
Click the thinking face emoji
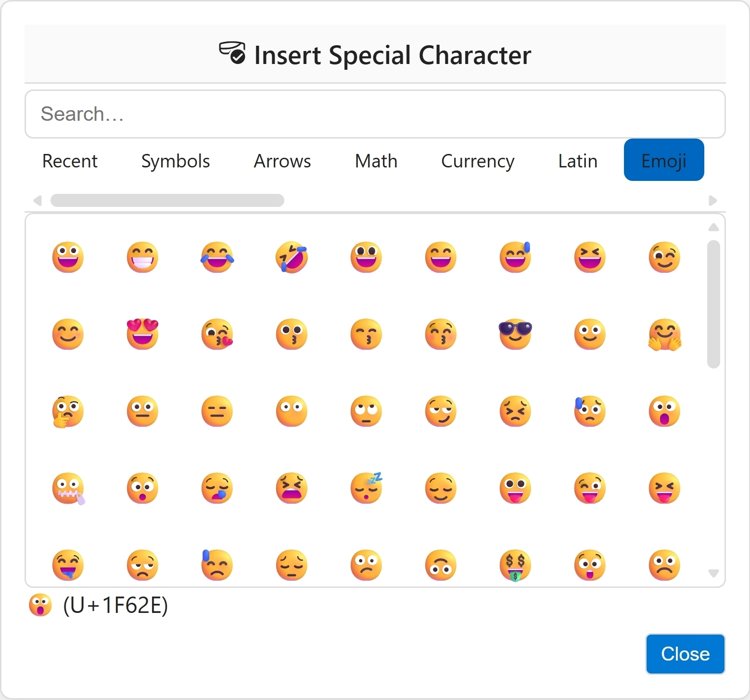pyautogui.click(x=68, y=411)
